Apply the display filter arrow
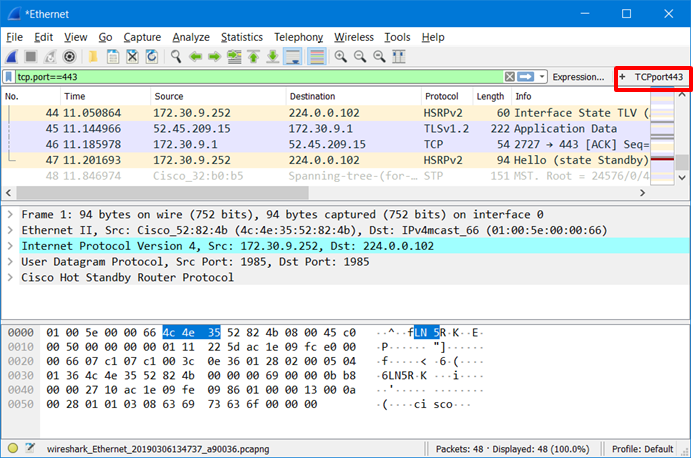The image size is (693, 458). [525, 77]
